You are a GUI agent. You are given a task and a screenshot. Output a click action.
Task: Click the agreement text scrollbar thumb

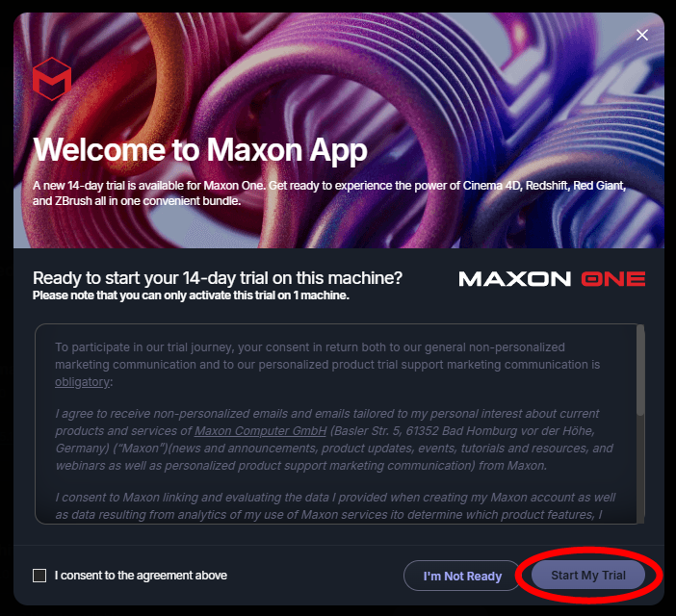pyautogui.click(x=640, y=371)
